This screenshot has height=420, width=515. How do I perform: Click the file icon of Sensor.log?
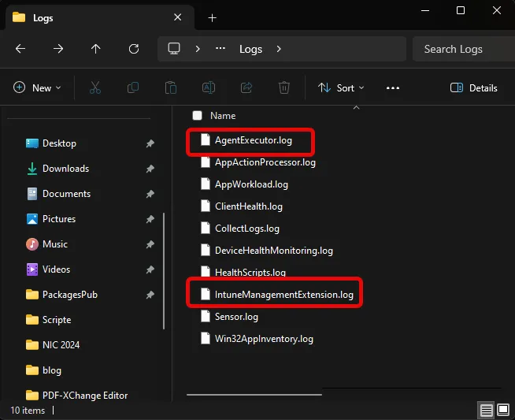click(206, 317)
